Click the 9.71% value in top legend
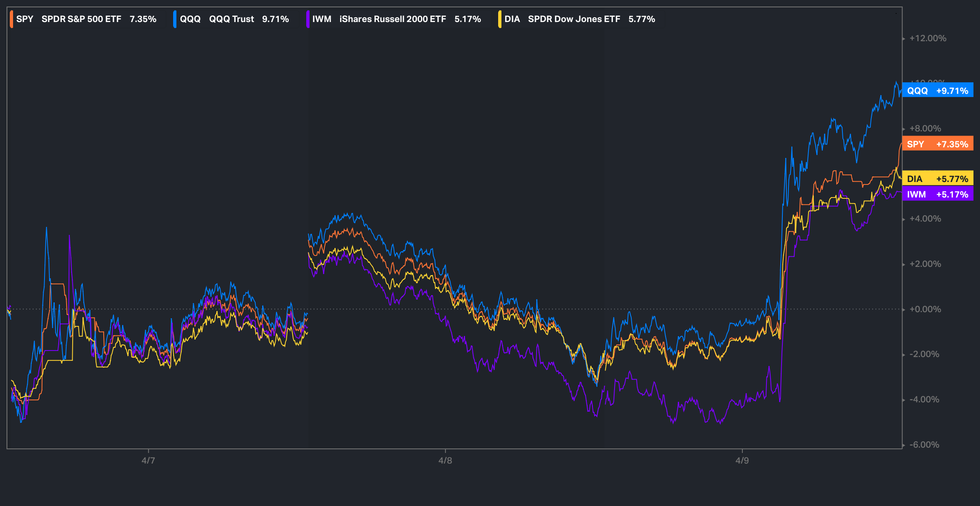The image size is (980, 506). [275, 19]
